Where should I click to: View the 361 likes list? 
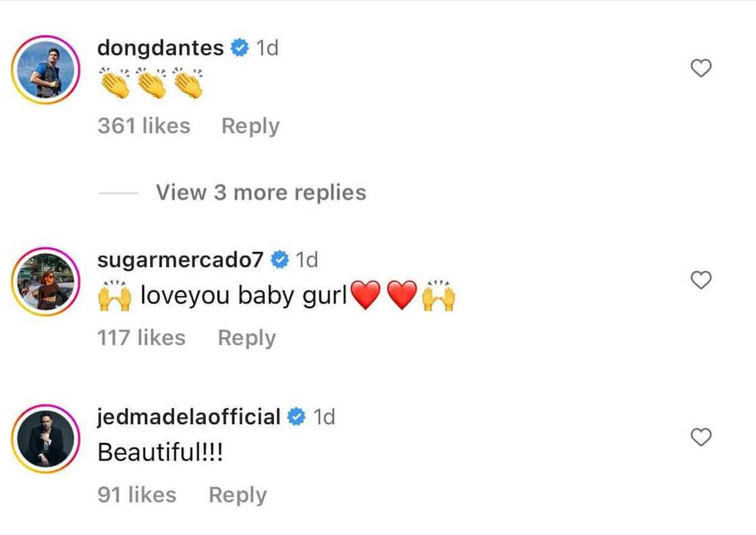tap(144, 126)
